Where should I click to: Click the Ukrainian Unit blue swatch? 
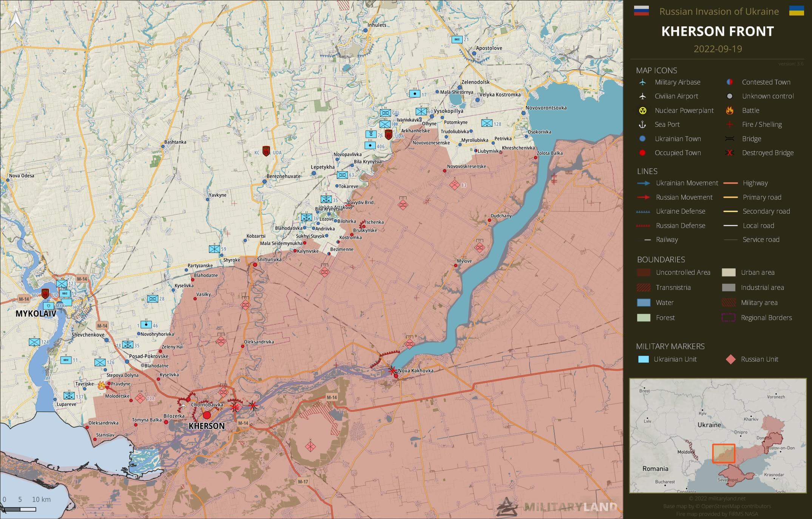pos(643,359)
